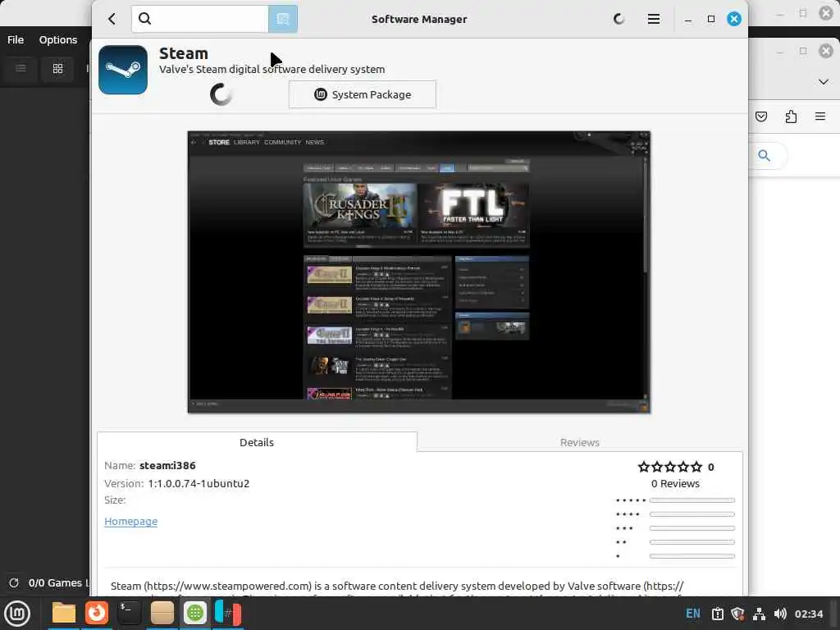
Task: Click the Steam description subtitle text
Action: [x=272, y=69]
